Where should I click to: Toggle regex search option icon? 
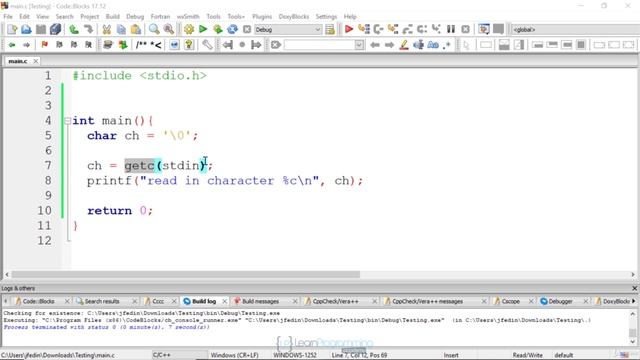pos(447,45)
